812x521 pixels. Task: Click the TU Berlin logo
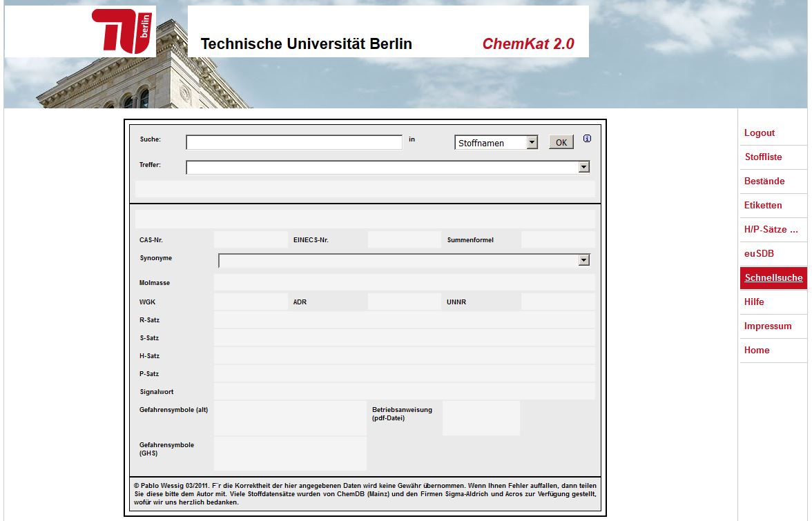[124, 31]
